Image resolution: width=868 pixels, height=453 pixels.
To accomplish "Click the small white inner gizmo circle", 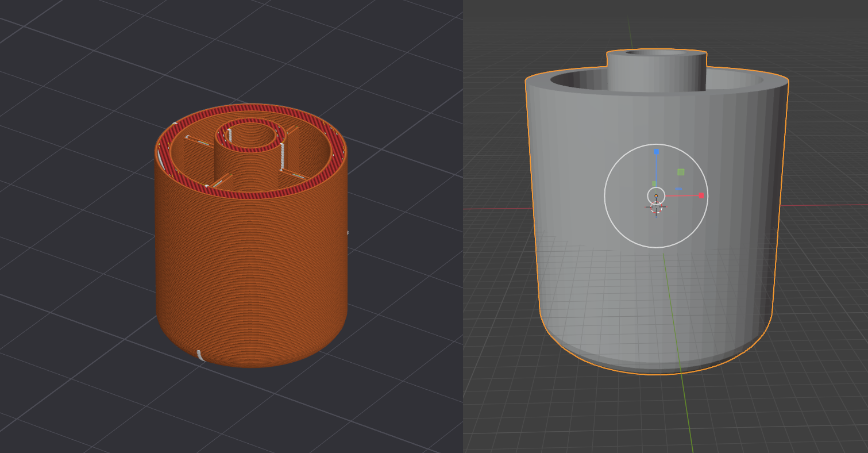I will [x=656, y=196].
